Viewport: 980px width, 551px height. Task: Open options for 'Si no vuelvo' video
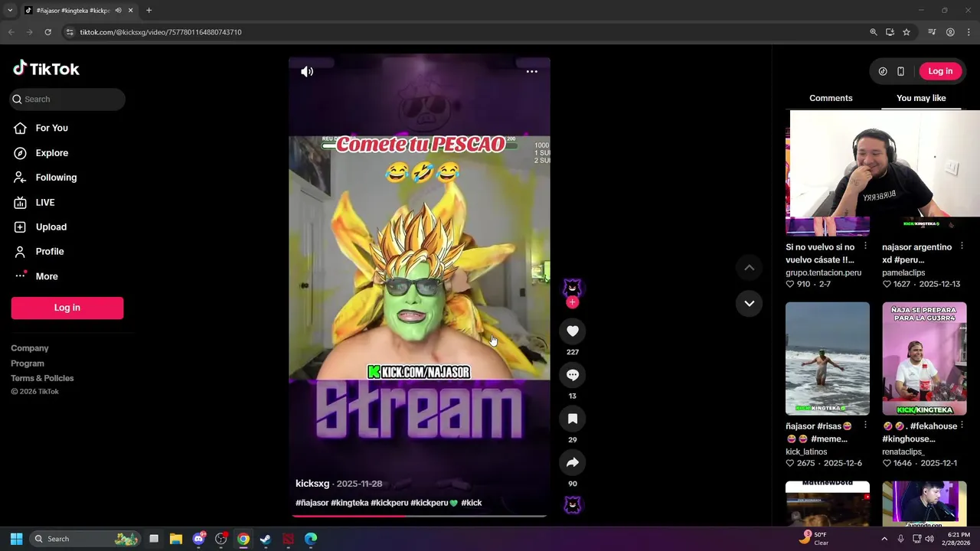click(x=865, y=246)
